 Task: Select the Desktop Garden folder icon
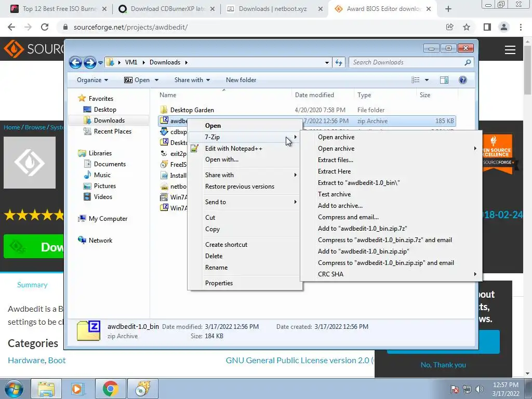(164, 110)
